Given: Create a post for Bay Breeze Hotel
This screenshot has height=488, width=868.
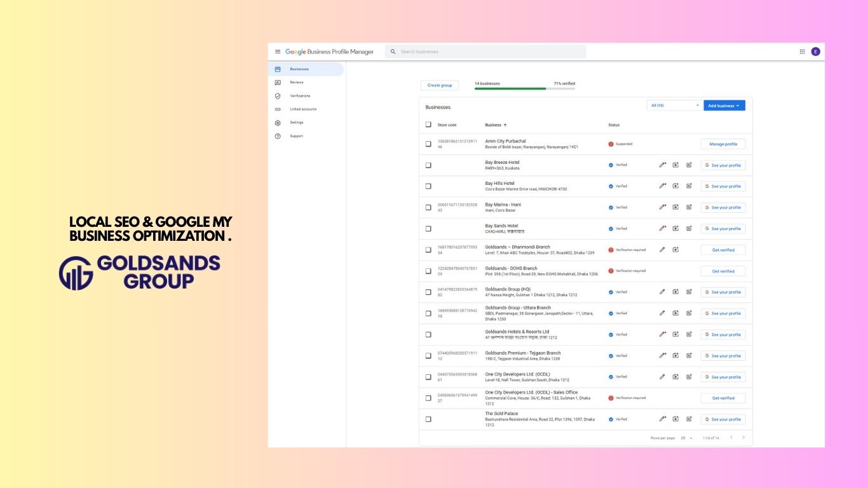Looking at the screenshot, I should (689, 165).
